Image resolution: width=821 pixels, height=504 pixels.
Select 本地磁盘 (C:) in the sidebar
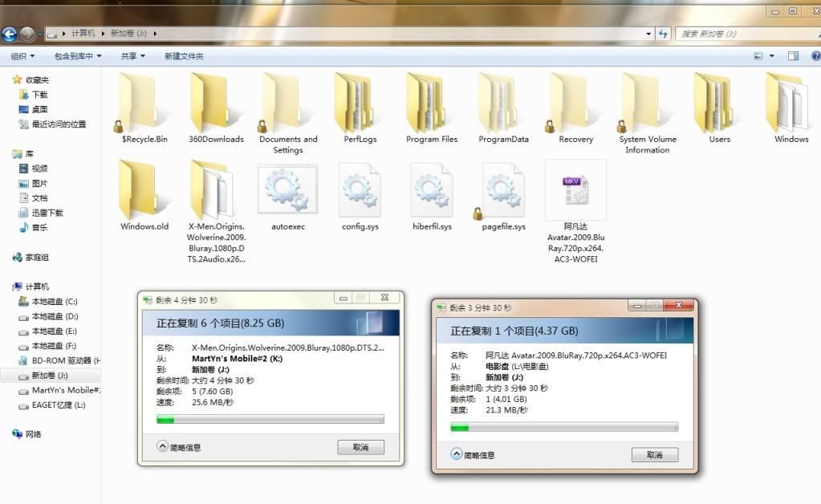54,302
